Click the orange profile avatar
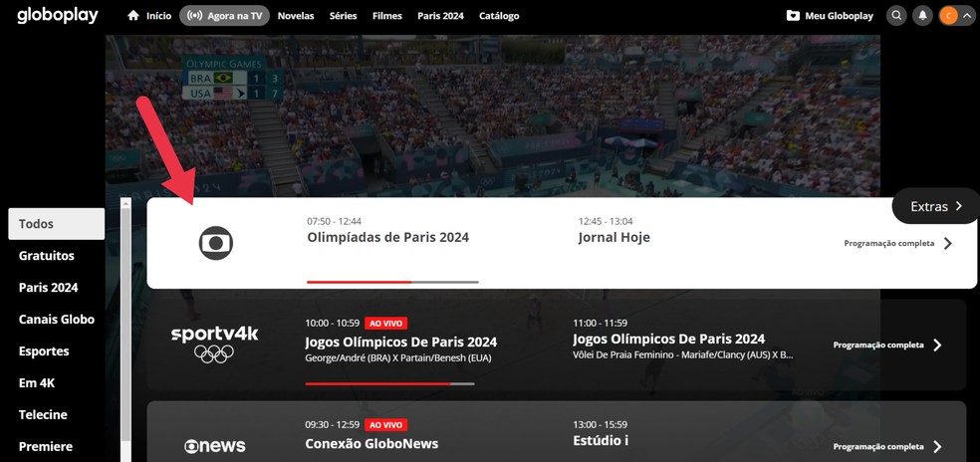Viewport: 980px width, 462px height. (x=948, y=16)
